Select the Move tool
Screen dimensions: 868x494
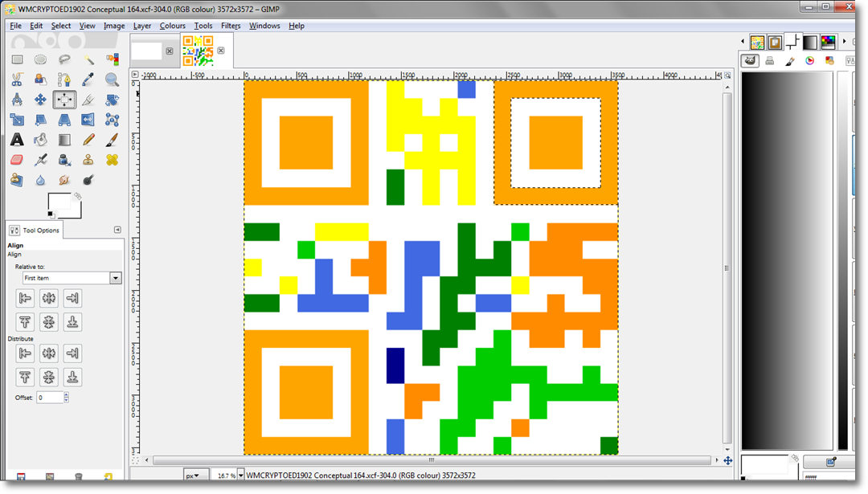coord(40,100)
